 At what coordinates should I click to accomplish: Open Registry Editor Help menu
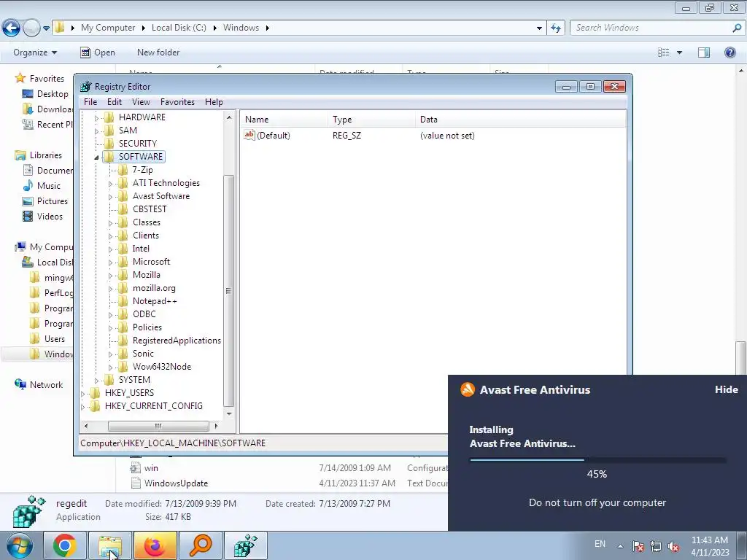point(214,102)
